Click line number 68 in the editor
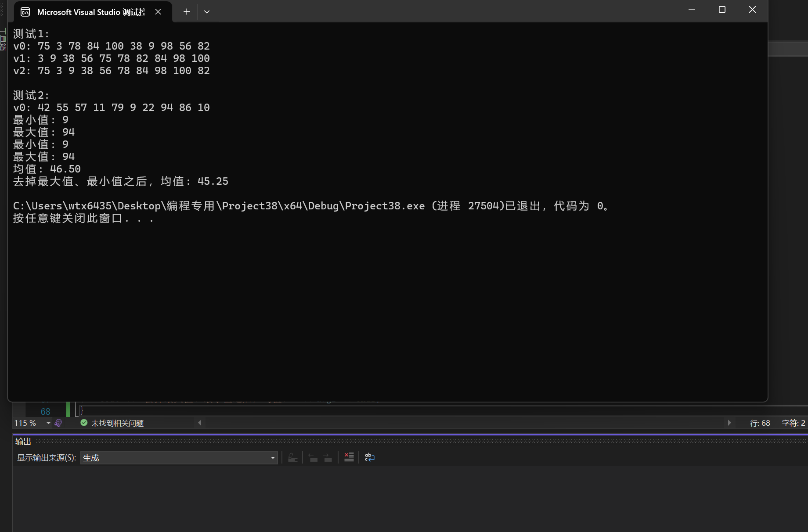808x532 pixels. [46, 412]
